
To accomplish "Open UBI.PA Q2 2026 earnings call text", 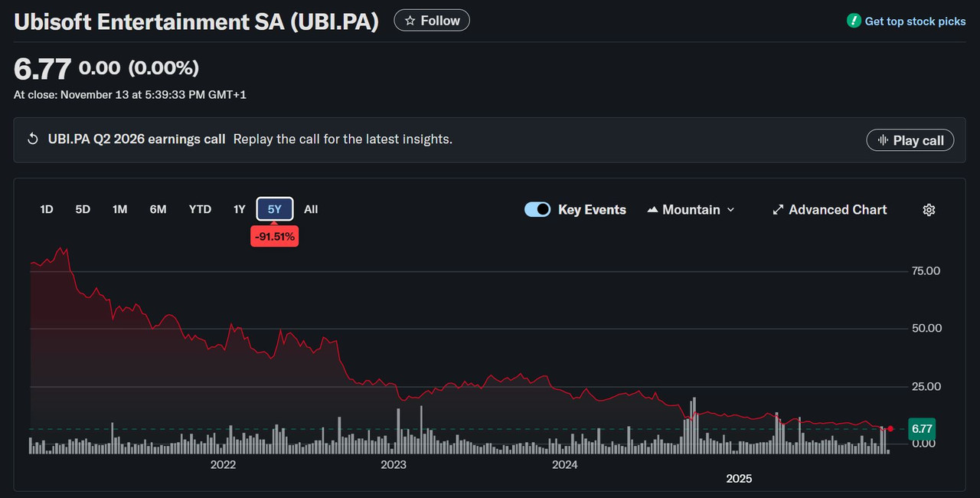I will tap(137, 139).
